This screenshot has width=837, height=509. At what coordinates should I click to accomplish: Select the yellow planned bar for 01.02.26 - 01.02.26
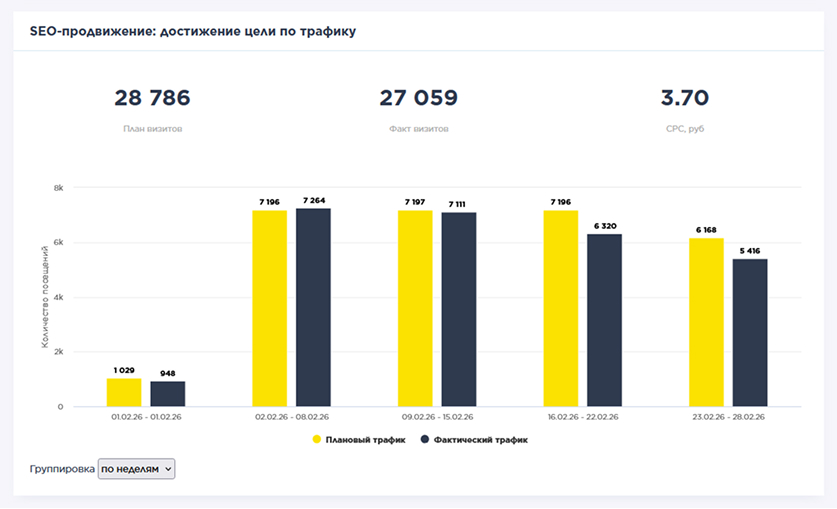[124, 392]
